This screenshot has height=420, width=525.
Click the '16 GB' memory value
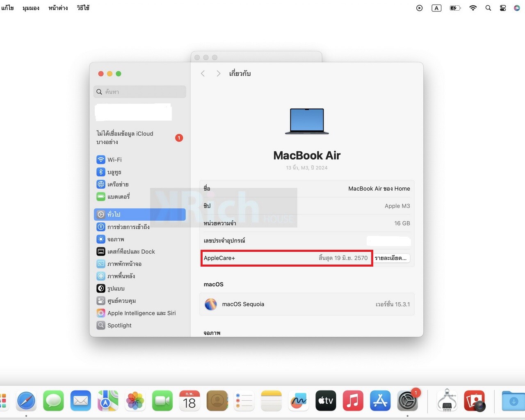tap(402, 223)
